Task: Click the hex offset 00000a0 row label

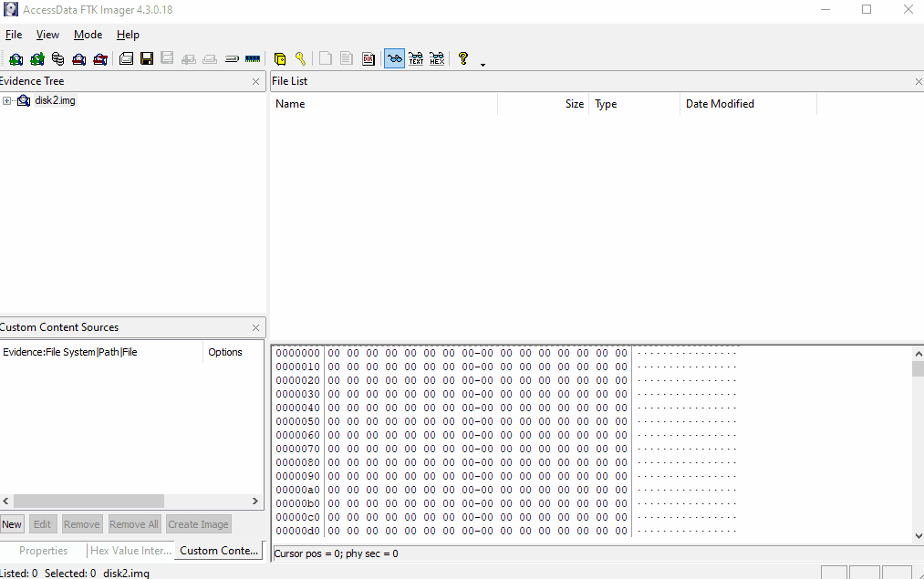Action: pyautogui.click(x=297, y=490)
